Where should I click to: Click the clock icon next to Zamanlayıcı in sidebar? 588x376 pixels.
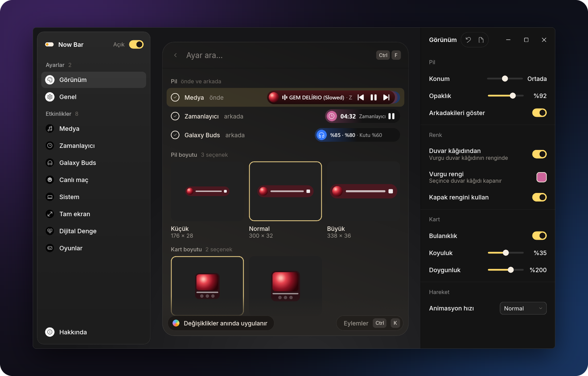(50, 145)
